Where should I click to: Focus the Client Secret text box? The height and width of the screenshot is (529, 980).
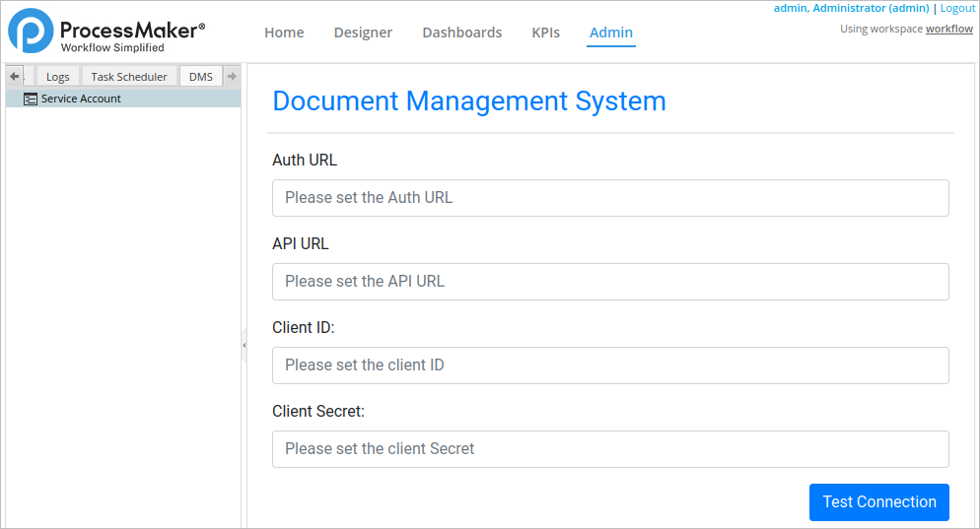[610, 449]
